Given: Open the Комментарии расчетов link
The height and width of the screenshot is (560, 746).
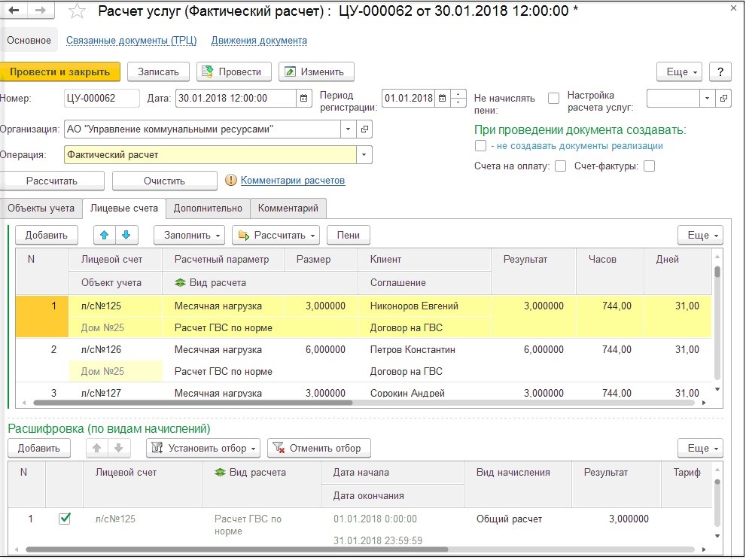Looking at the screenshot, I should coord(293,181).
